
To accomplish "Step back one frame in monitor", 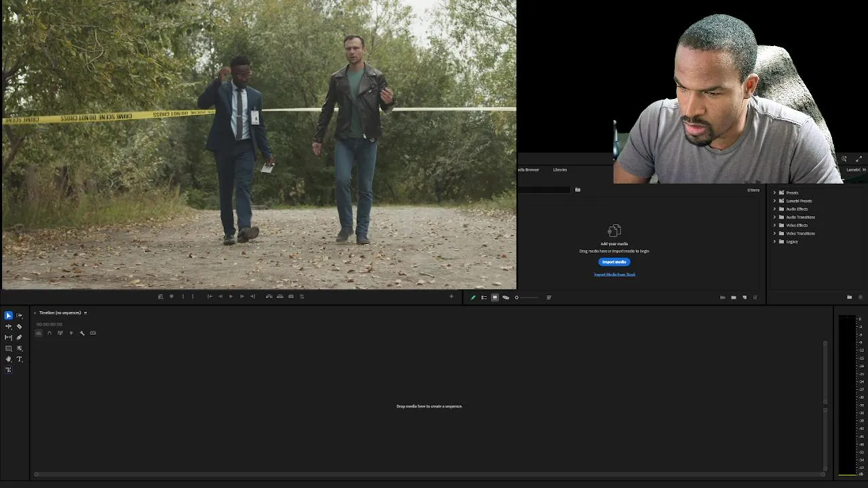I will coord(220,296).
